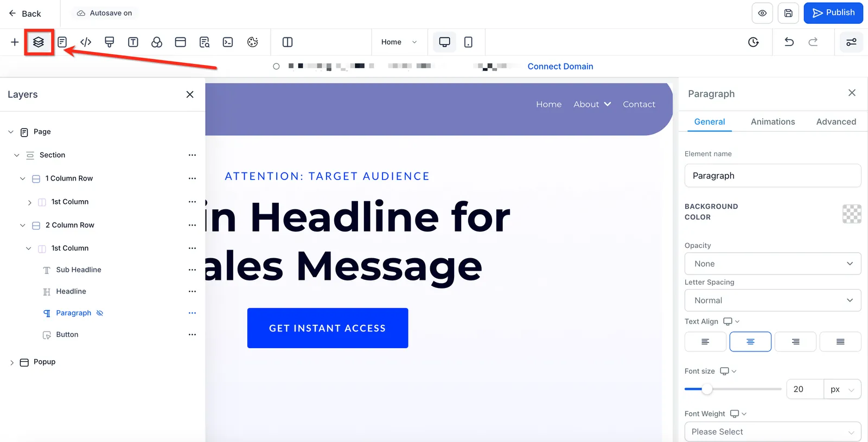This screenshot has width=868, height=442.
Task: Click the Publish button
Action: [x=833, y=13]
